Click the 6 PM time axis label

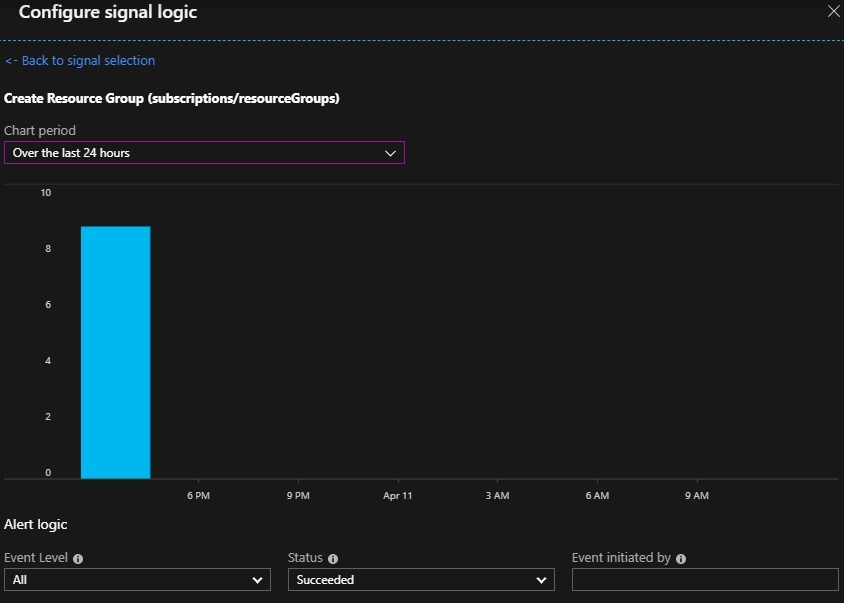(198, 496)
